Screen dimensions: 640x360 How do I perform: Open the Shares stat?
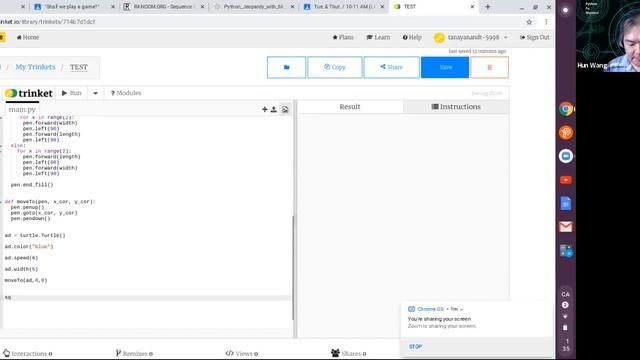(349, 353)
